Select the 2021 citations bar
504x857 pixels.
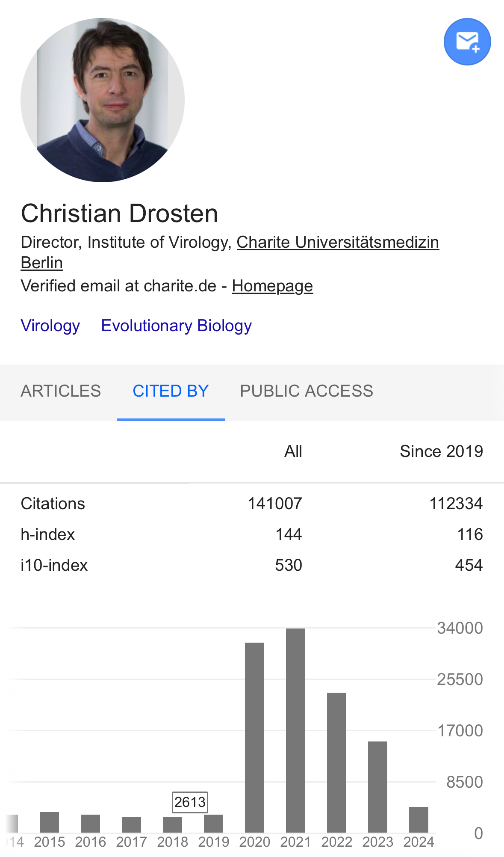click(296, 730)
